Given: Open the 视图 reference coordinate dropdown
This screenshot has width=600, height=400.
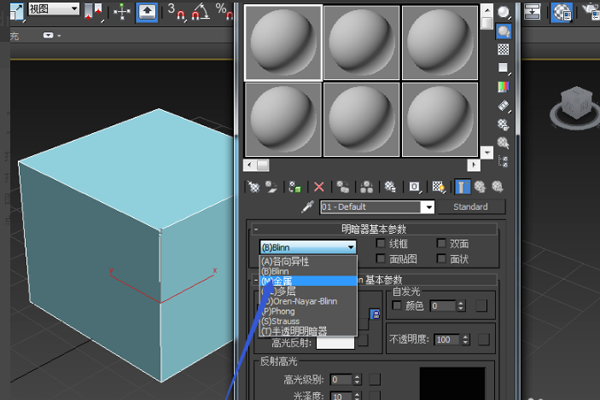Looking at the screenshot, I should [54, 8].
